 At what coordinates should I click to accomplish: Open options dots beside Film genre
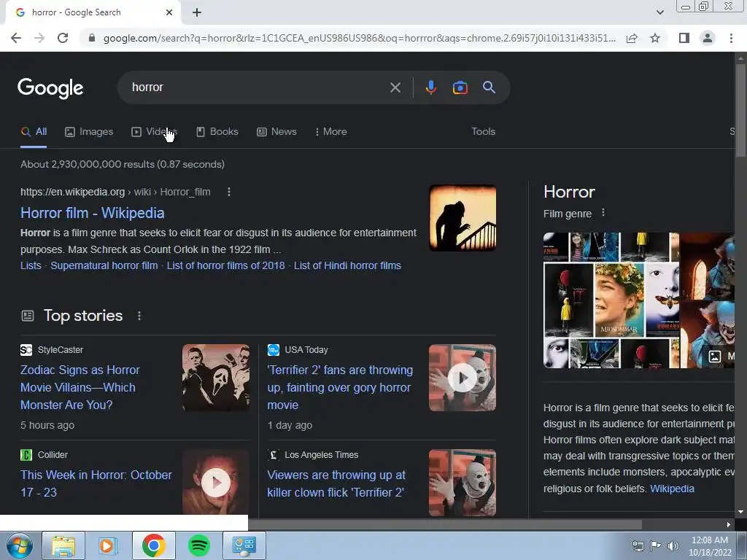coord(603,213)
